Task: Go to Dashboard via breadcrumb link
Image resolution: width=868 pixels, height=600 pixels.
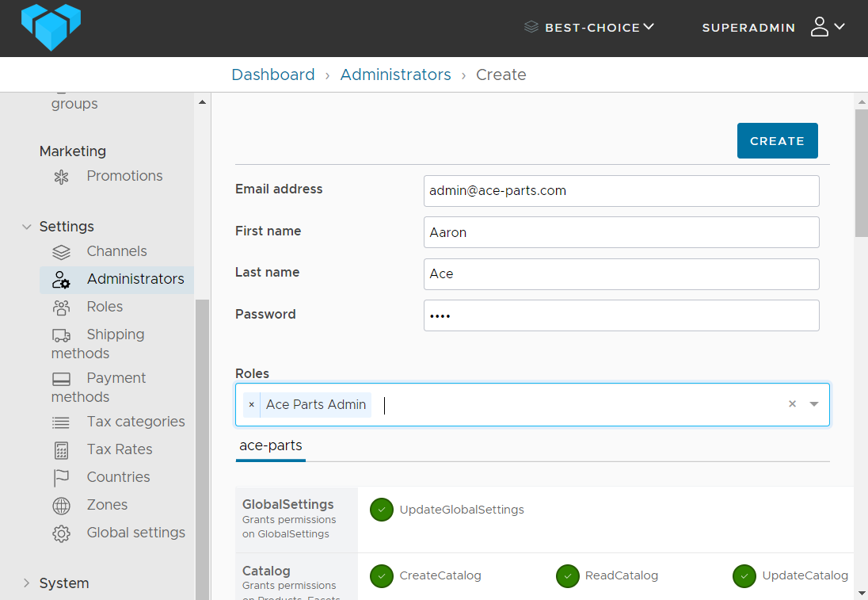Action: (x=273, y=75)
